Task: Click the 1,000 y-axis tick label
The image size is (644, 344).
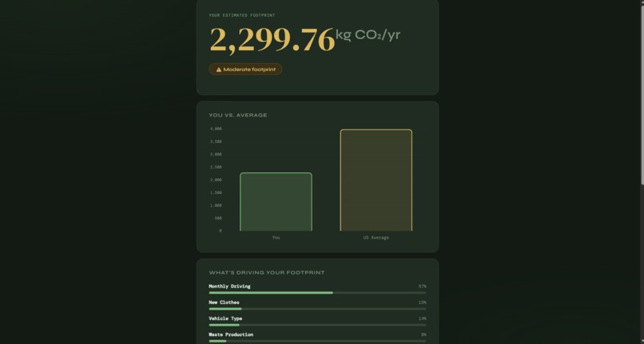Action: click(216, 205)
